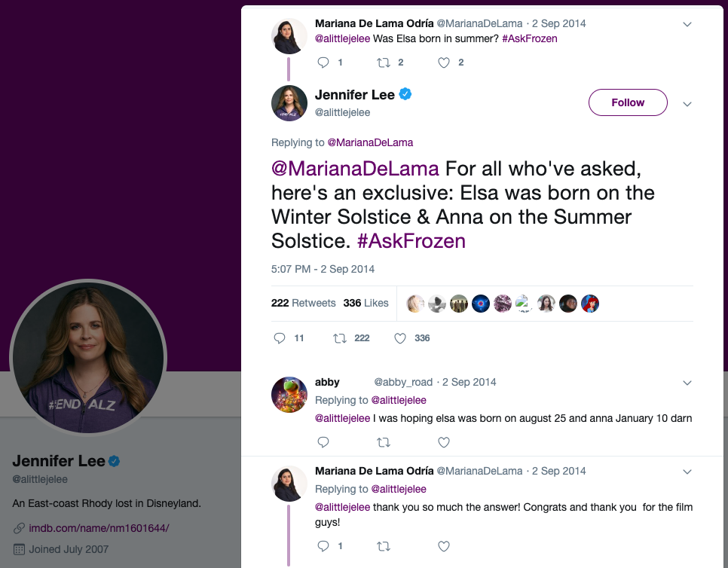
Task: Retweet Mariana's thank you reply
Action: 383,545
